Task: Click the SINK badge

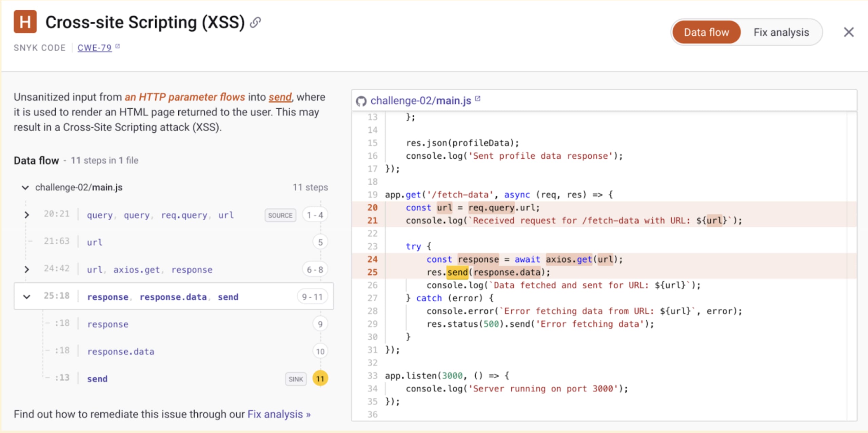Action: pos(296,379)
